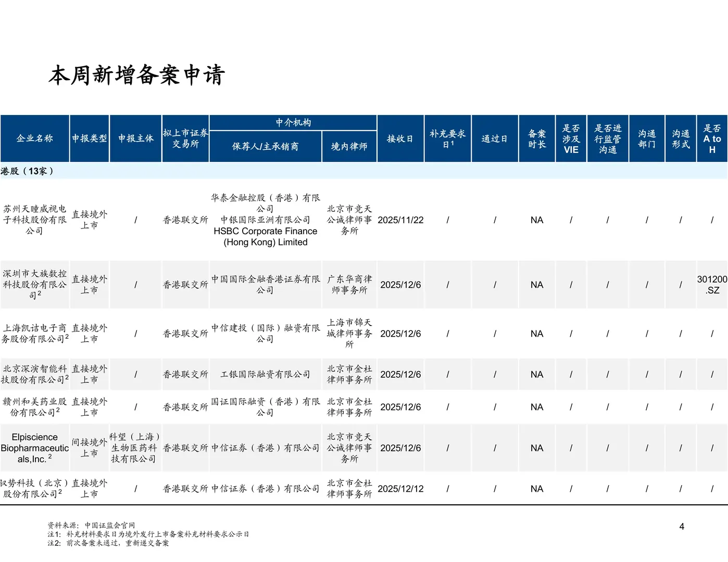728x562 pixels.
Task: Click the 香港联交所 cell for 赣州和美药业
Action: pos(185,407)
